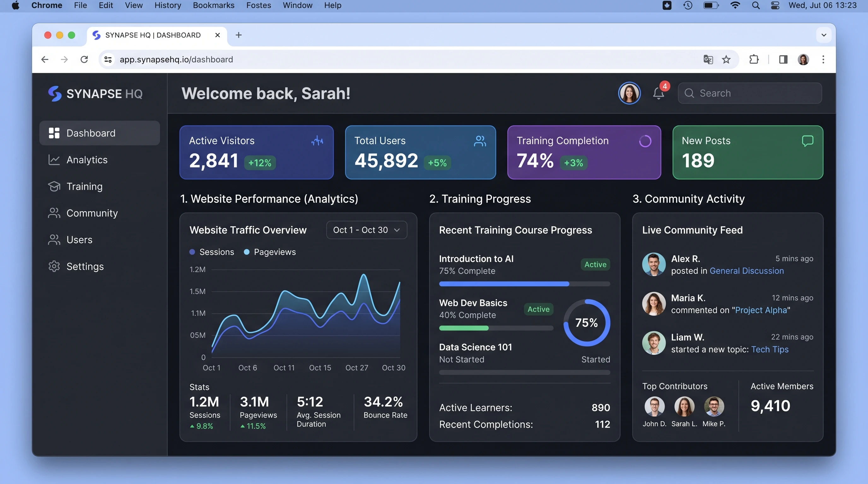Open the Analytics sidebar item
The image size is (868, 484).
click(99, 160)
